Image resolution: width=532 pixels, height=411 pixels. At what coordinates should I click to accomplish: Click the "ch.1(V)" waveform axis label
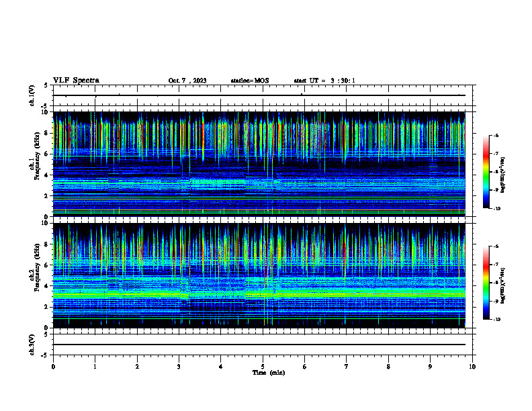32,95
